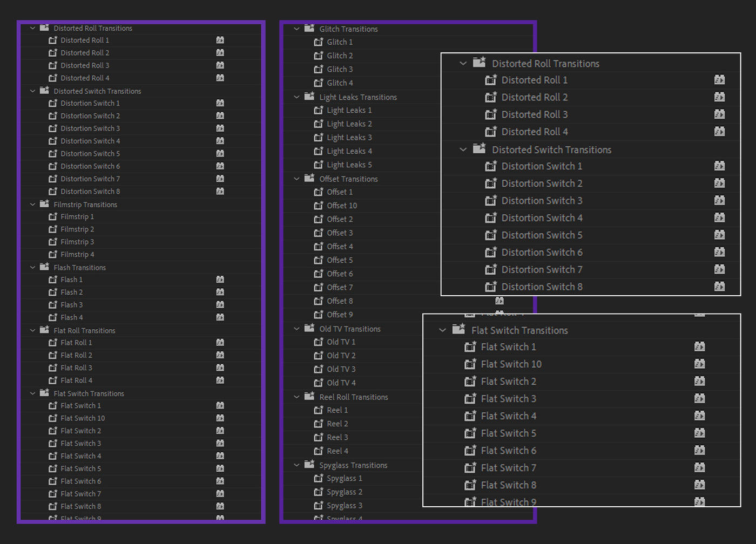Click the preset icon beside Reel 2
Viewport: 756px width, 544px height.
319,424
